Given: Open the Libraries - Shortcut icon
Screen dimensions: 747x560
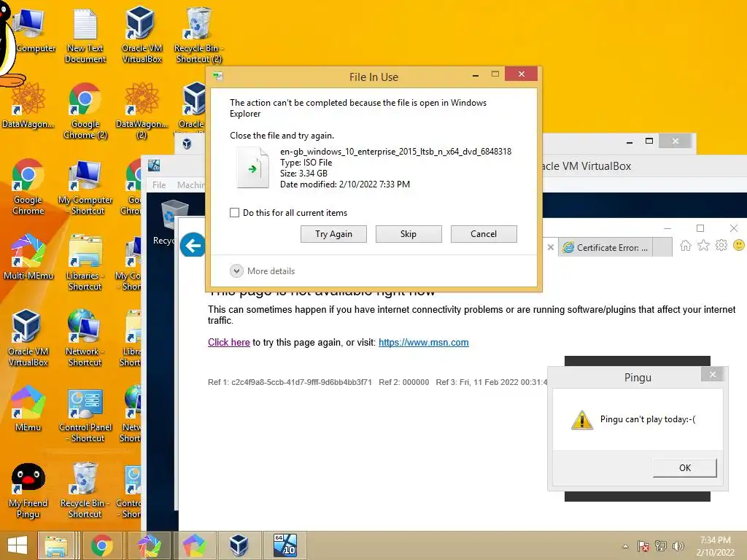Looking at the screenshot, I should 85,262.
